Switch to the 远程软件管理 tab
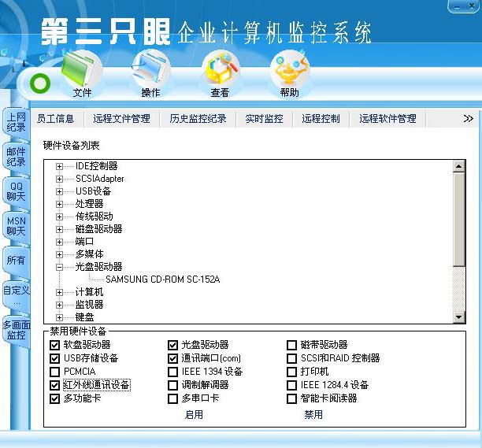 (388, 119)
